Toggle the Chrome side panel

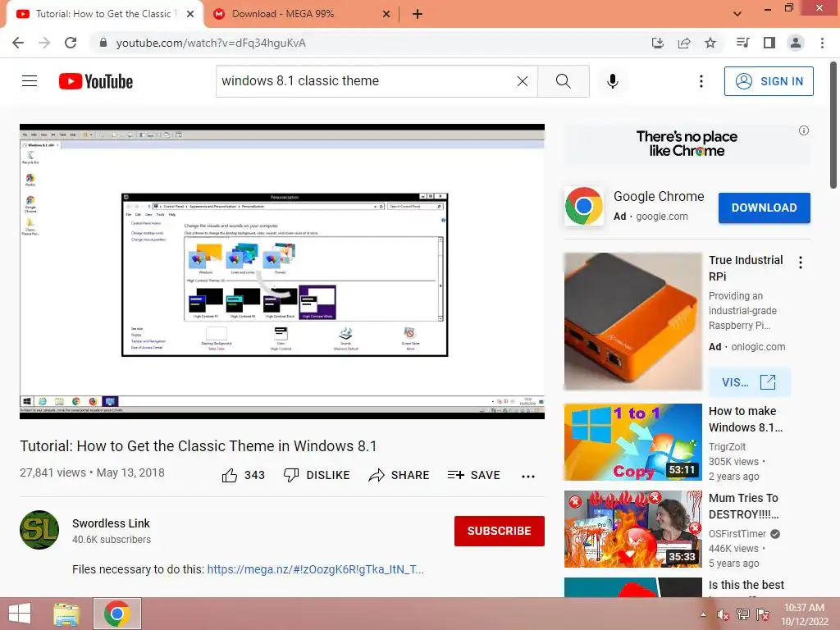[769, 43]
